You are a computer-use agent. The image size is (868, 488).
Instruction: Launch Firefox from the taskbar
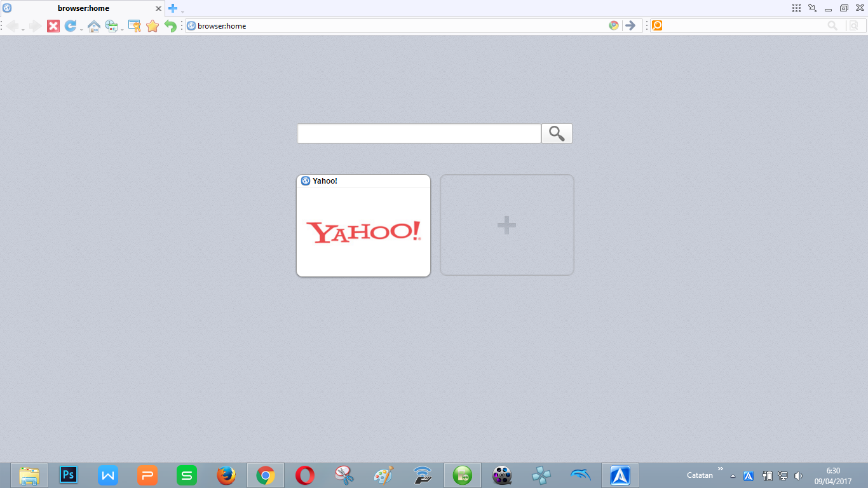(x=226, y=475)
